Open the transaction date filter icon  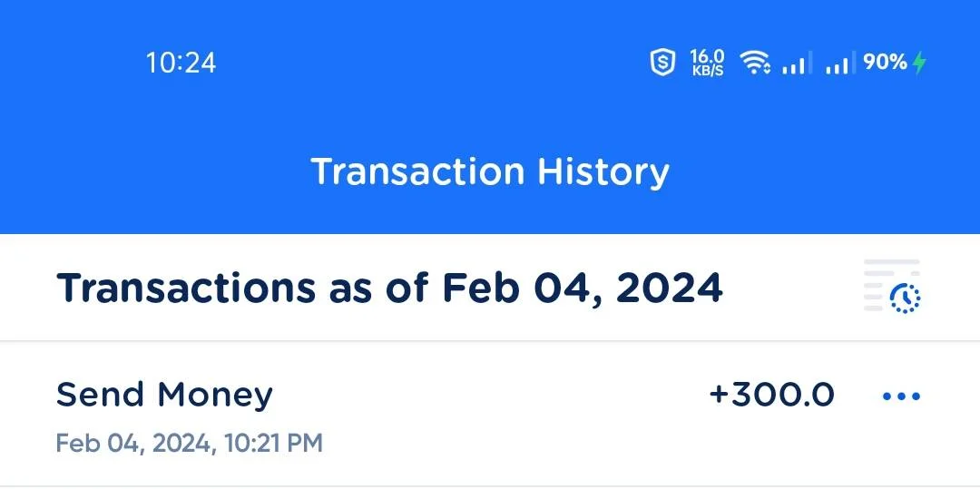tap(892, 286)
